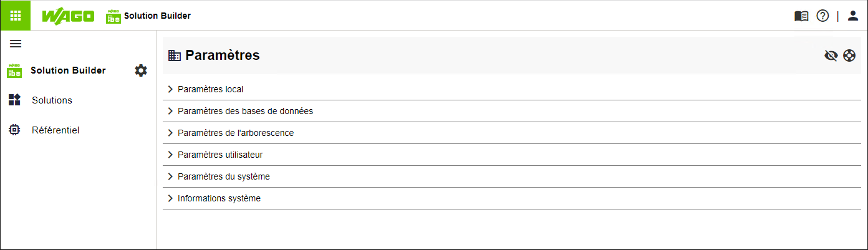Expand Paramètres du système section
Image resolution: width=868 pixels, height=250 pixels.
tap(511, 176)
